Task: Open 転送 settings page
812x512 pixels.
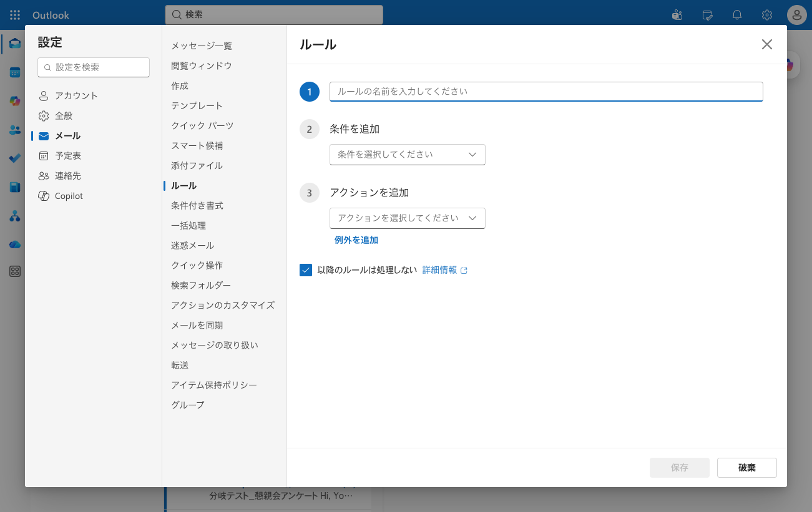Action: pos(180,365)
